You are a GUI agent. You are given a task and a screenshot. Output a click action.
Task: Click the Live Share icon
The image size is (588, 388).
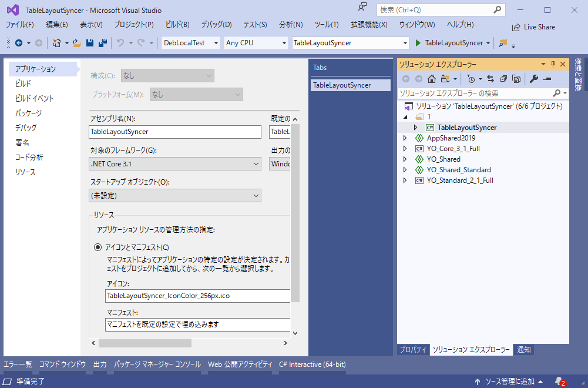pos(516,28)
